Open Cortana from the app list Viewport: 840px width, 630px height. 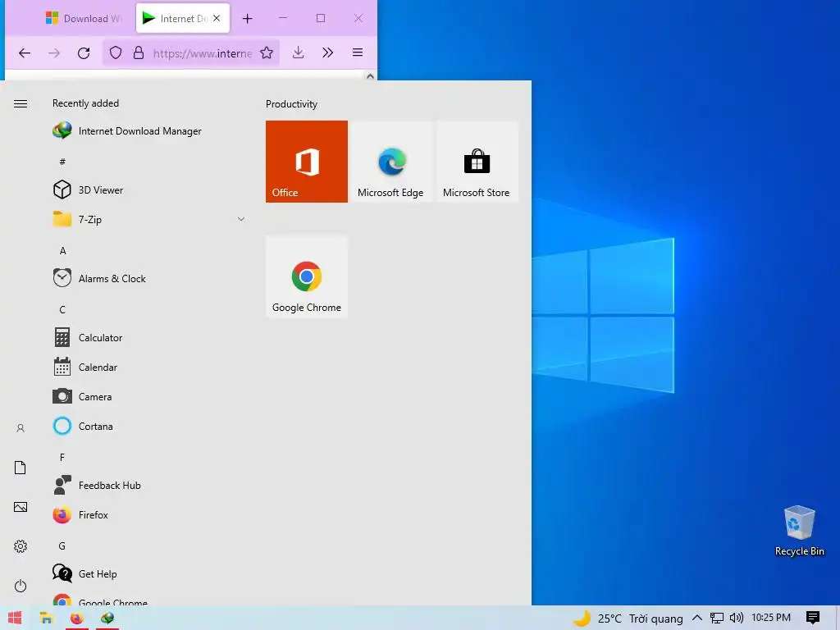83,426
